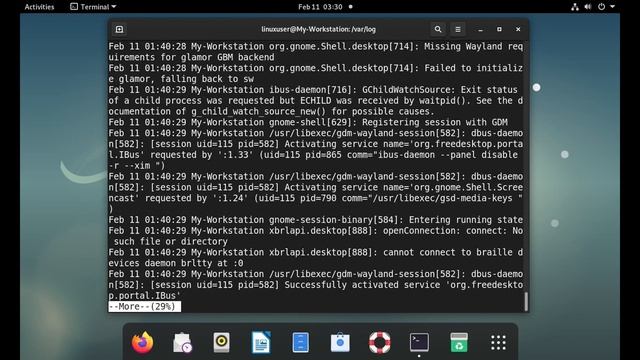The width and height of the screenshot is (640, 360).
Task: Click 'cannot connect to braille' log text
Action: [448, 252]
